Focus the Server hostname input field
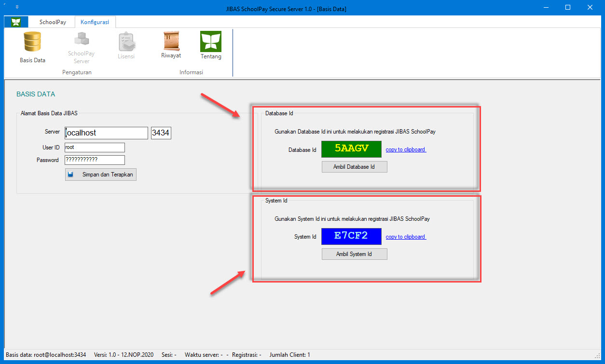605x364 pixels. click(106, 133)
